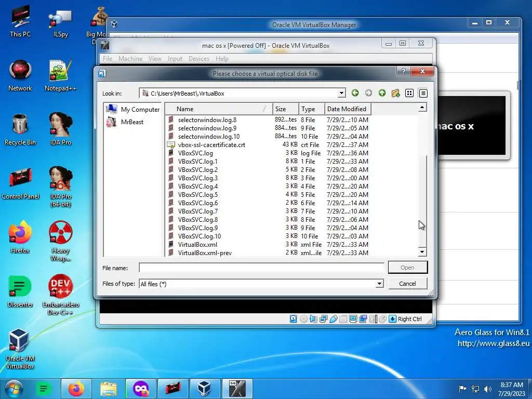Click the mouse integration status icon
The image size is (532, 399).
[383, 319]
